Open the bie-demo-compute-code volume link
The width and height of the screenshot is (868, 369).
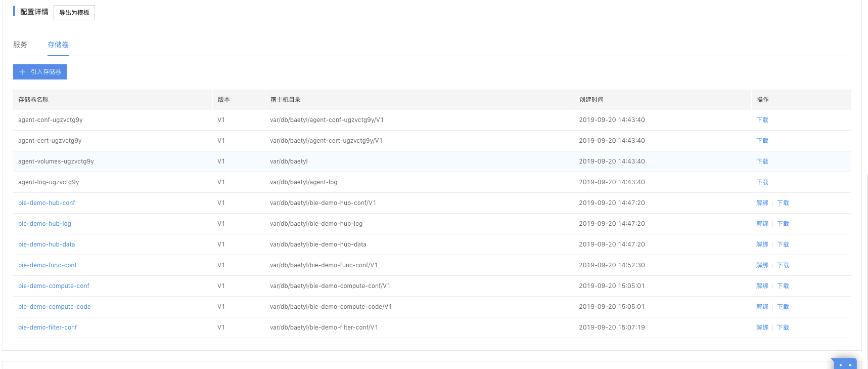point(55,307)
